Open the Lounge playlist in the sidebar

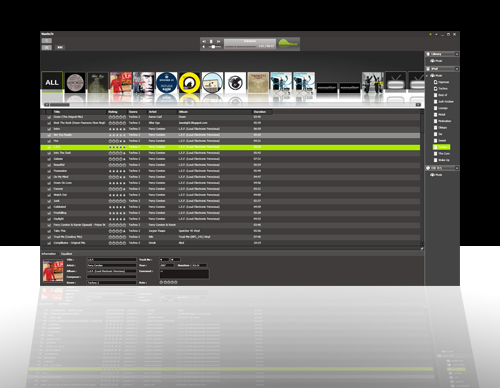pos(441,108)
